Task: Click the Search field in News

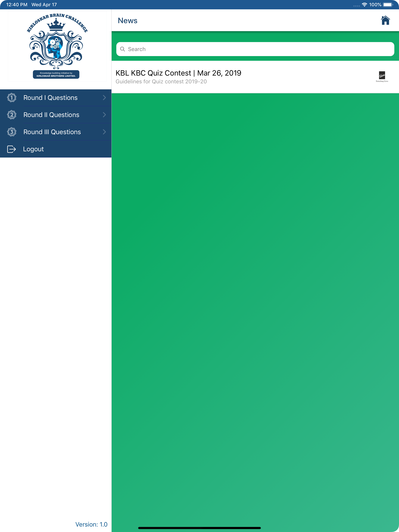Action: click(255, 49)
